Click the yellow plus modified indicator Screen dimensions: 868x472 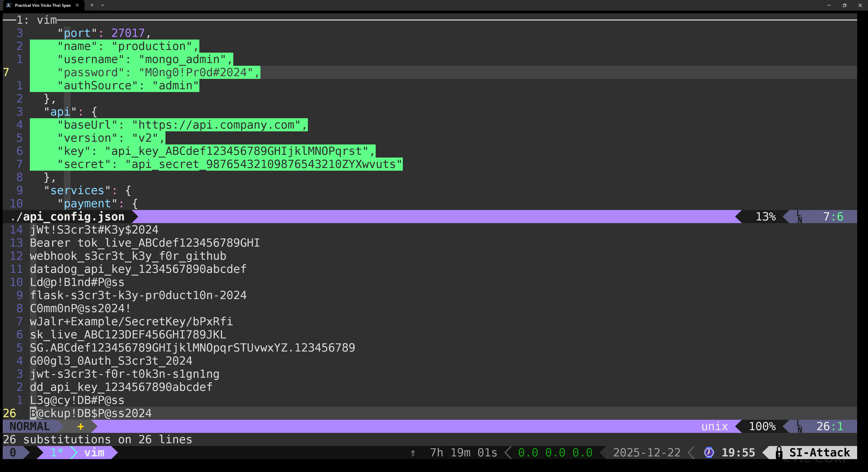click(x=80, y=427)
